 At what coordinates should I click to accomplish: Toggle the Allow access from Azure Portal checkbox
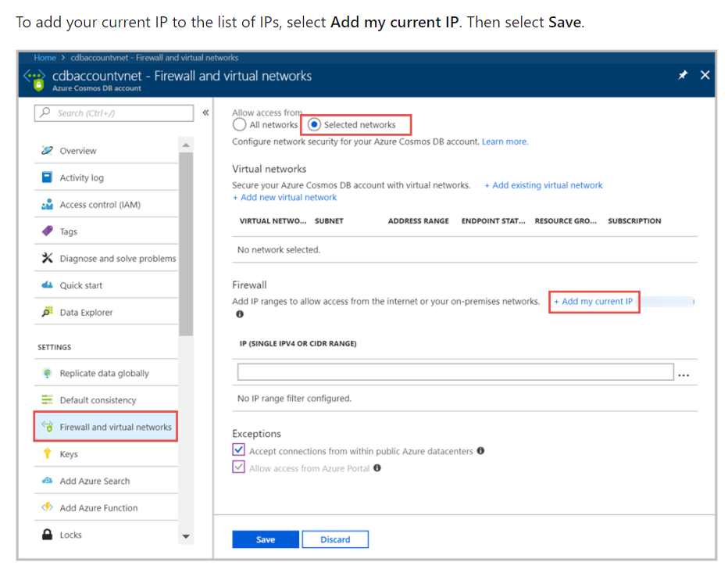pyautogui.click(x=237, y=467)
